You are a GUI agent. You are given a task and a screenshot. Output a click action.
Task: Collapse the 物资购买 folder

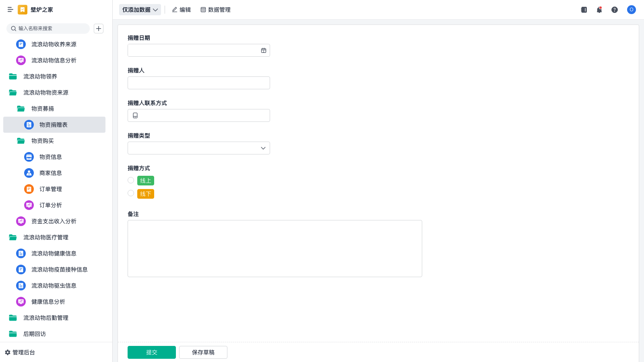tap(42, 141)
